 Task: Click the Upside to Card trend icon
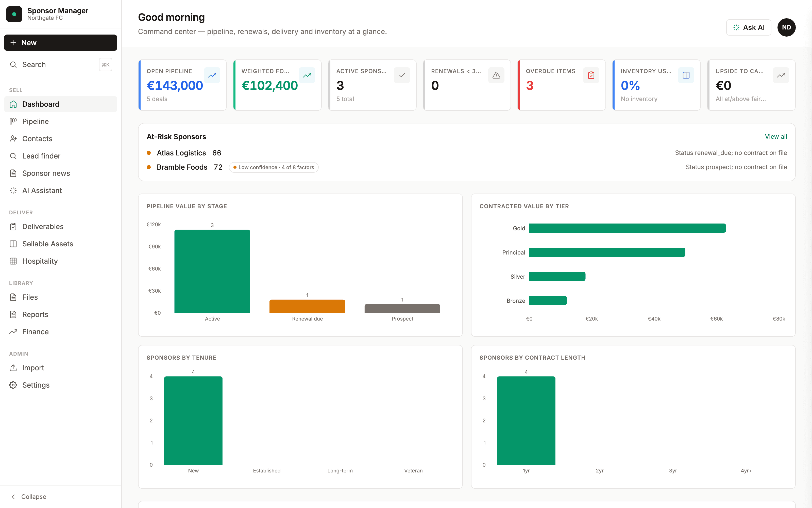(x=781, y=75)
